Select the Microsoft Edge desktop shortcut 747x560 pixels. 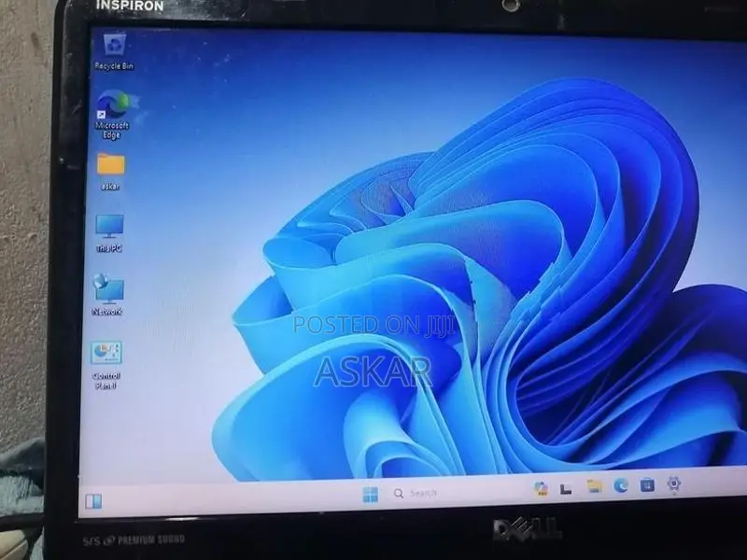[x=112, y=114]
